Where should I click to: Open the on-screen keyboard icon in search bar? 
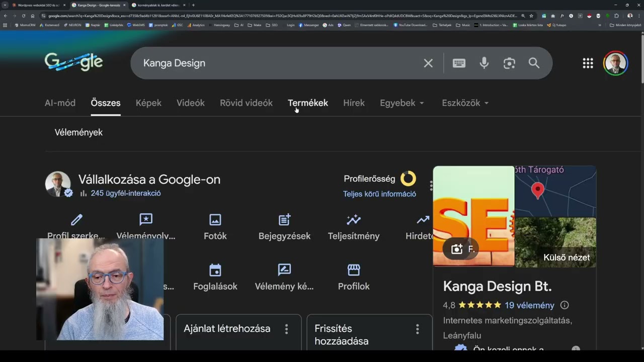[x=459, y=63]
